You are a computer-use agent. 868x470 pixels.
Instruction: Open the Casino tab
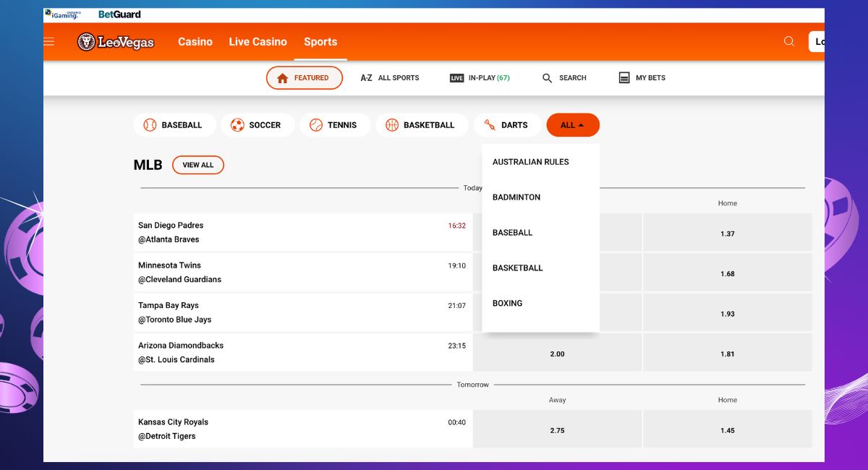pyautogui.click(x=195, y=42)
